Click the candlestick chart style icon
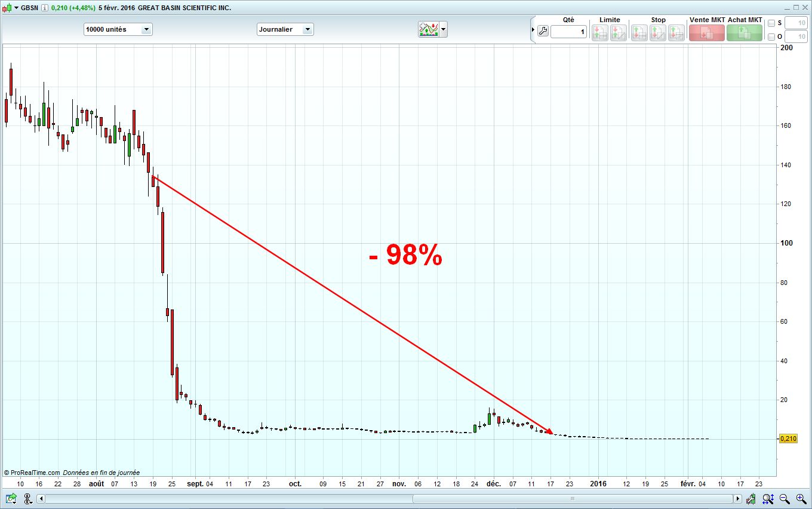This screenshot has height=509, width=812. click(7, 8)
